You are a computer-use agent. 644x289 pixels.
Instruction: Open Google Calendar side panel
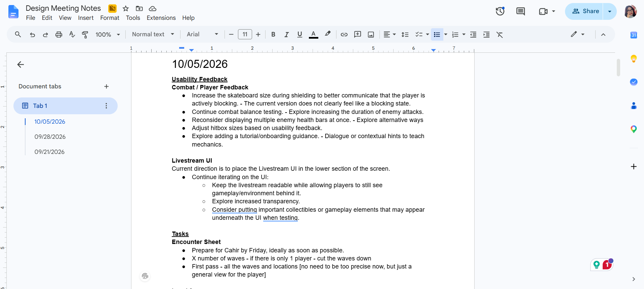[x=634, y=35]
